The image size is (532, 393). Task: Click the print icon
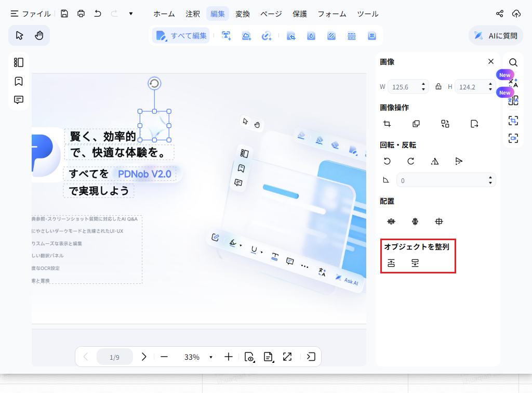pos(81,14)
